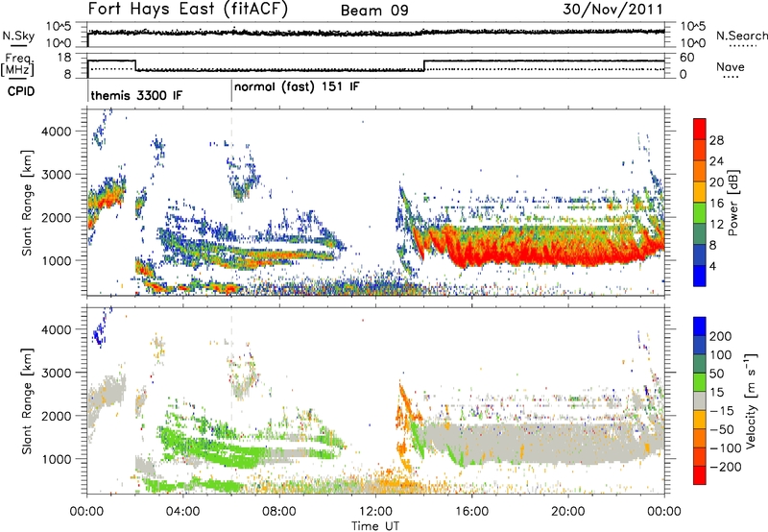Screen dimensions: 768x532
Task: Click the gray segment of velocity colorbar
Action: 700,400
